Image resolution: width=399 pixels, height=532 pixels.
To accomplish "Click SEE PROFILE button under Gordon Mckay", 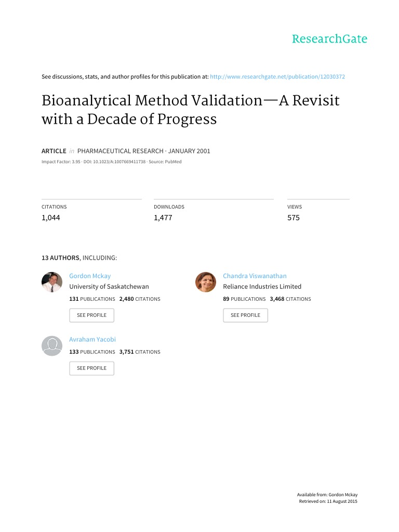I will (91, 315).
